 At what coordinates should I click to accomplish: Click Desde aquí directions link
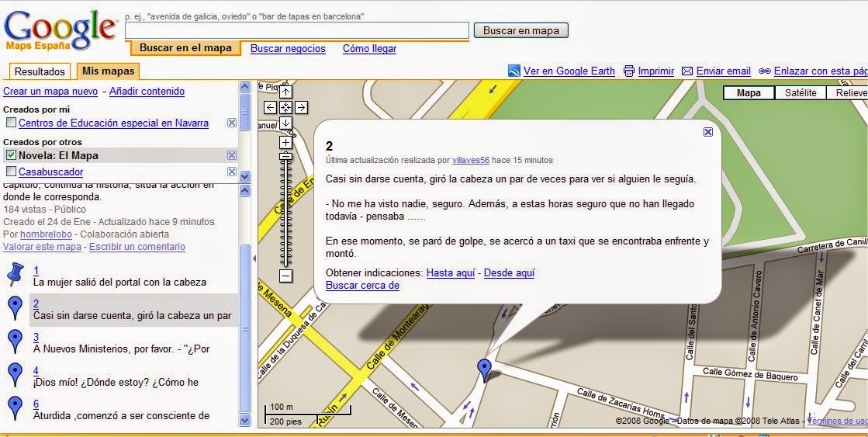tap(509, 272)
